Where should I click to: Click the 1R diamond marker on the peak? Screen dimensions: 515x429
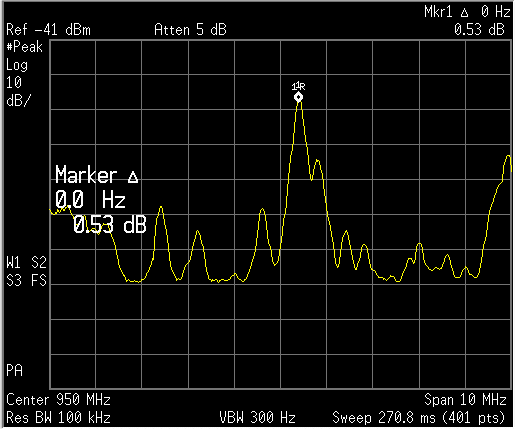pyautogui.click(x=298, y=97)
